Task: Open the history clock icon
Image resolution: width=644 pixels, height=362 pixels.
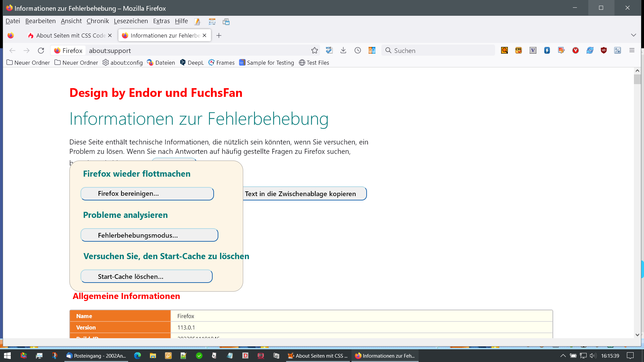Action: (358, 50)
